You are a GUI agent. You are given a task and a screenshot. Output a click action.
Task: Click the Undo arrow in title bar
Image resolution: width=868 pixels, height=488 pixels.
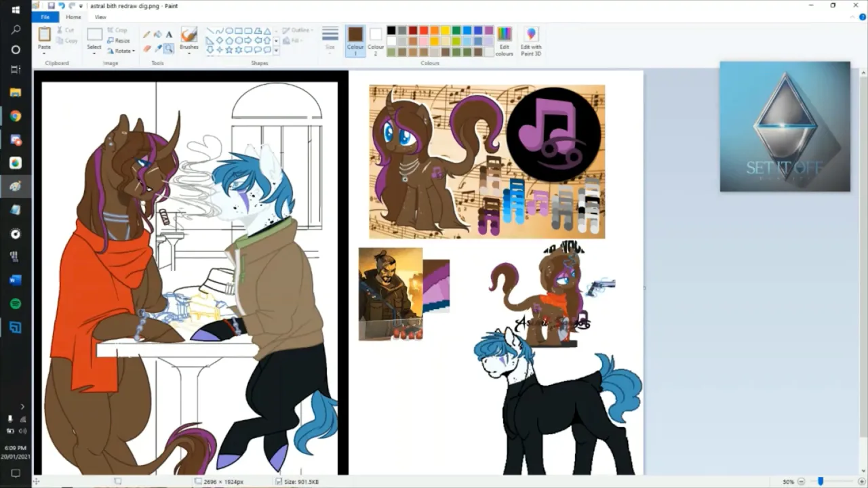(61, 5)
